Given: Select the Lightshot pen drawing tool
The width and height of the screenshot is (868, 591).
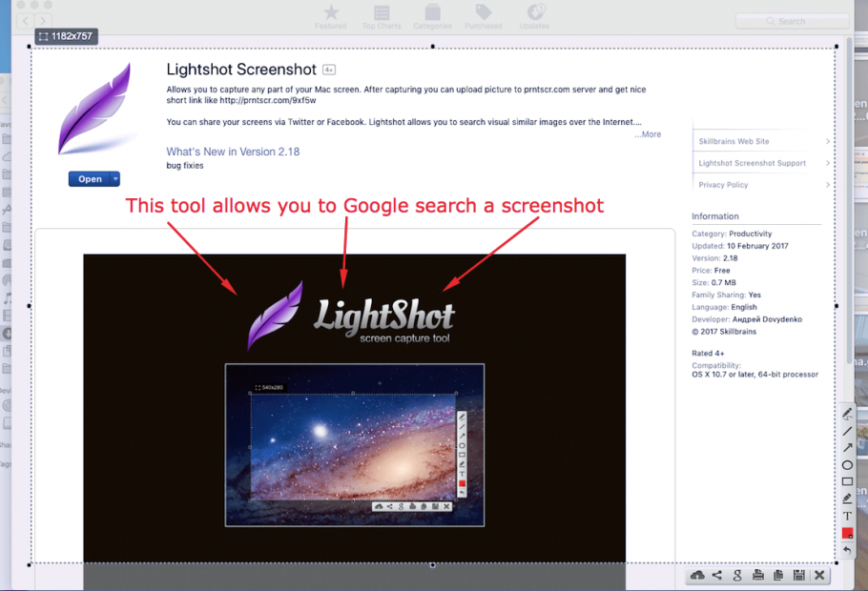Looking at the screenshot, I should coord(847,414).
